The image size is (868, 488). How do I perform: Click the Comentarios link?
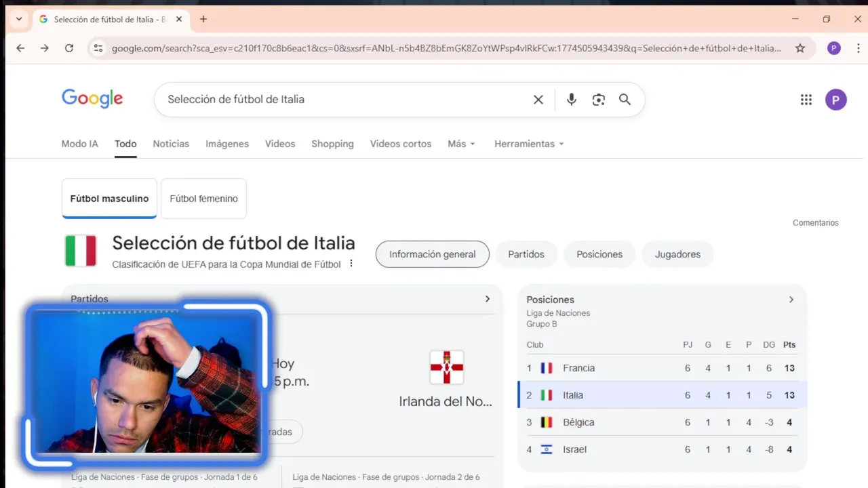pyautogui.click(x=816, y=222)
